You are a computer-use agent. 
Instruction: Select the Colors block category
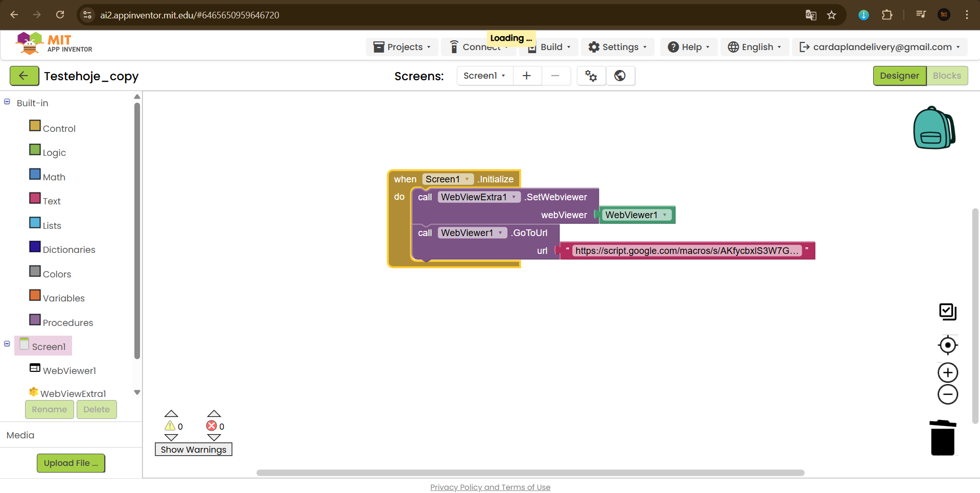point(56,274)
